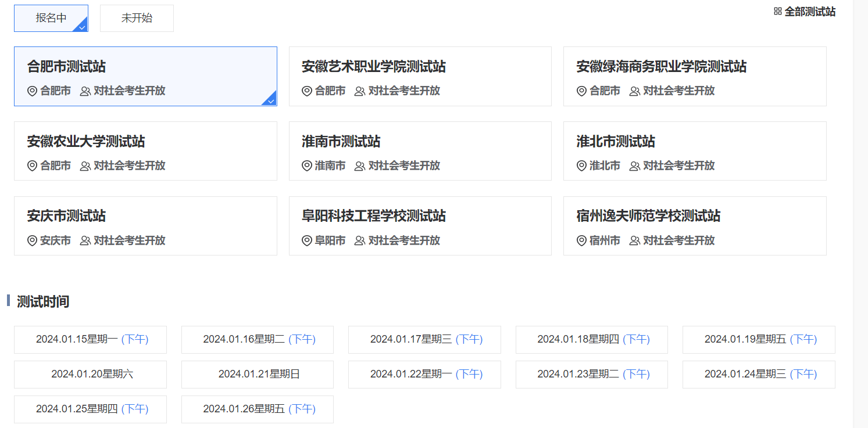
Task: Click location pin icon in 安庆市测试站 card
Action: [33, 240]
